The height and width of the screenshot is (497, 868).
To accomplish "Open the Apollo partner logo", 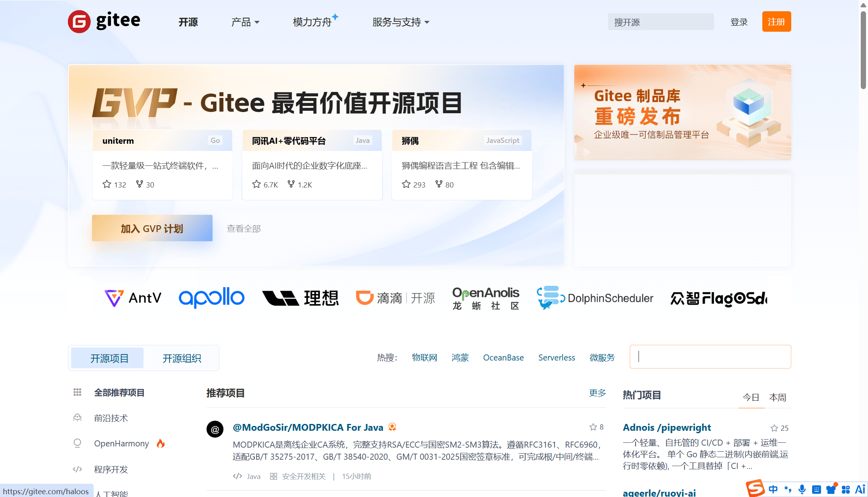I will [211, 297].
